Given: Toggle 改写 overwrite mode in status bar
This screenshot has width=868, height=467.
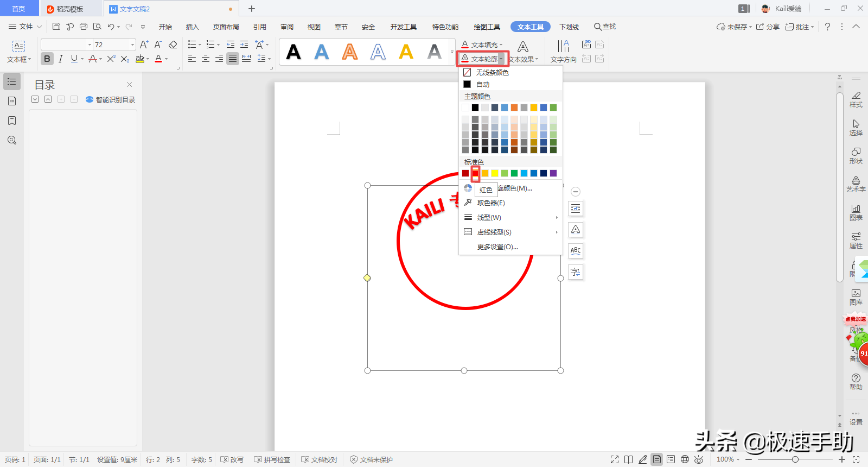Looking at the screenshot, I should click(x=232, y=459).
